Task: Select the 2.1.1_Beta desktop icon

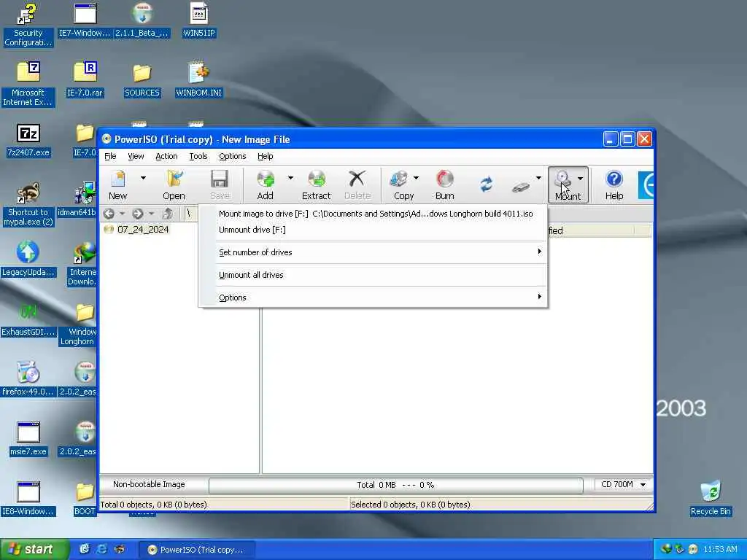Action: click(x=142, y=20)
